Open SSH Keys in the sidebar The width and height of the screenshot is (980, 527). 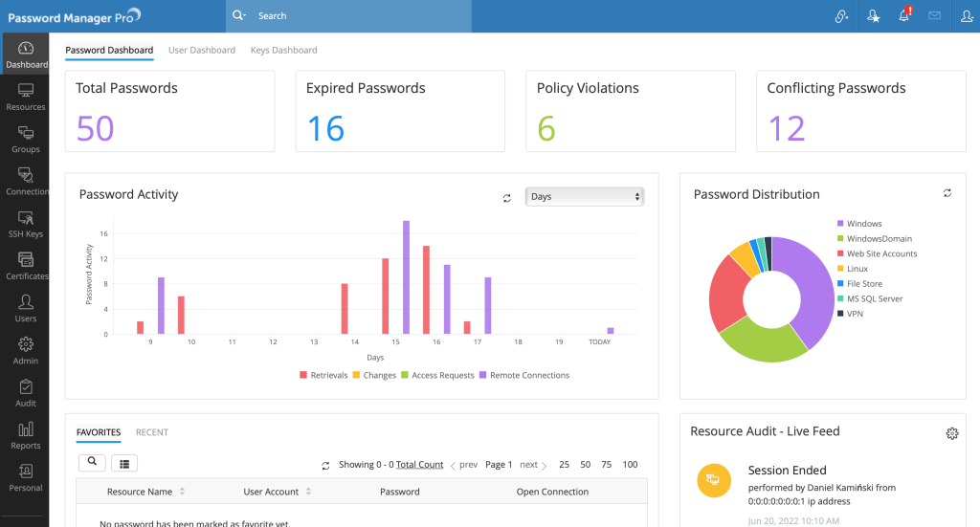pos(24,224)
